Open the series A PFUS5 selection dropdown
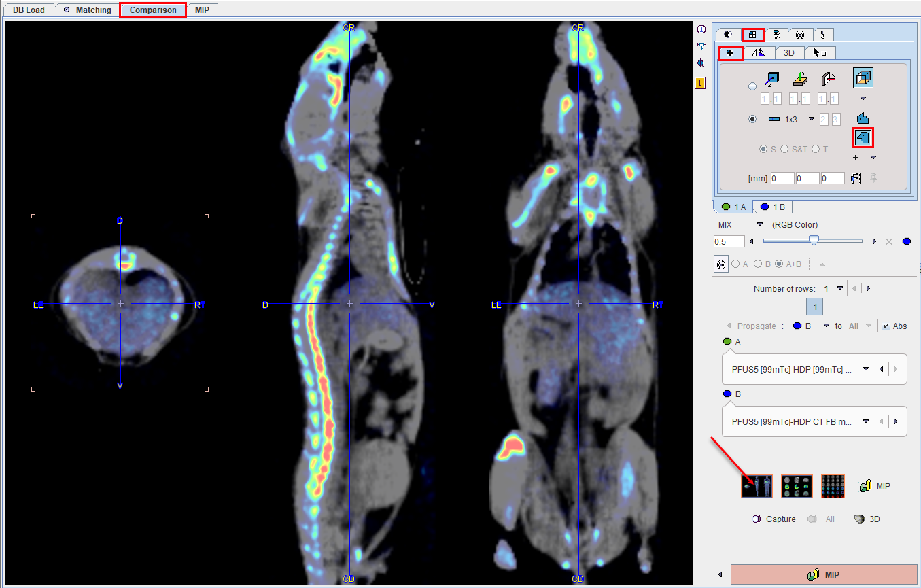 point(866,369)
